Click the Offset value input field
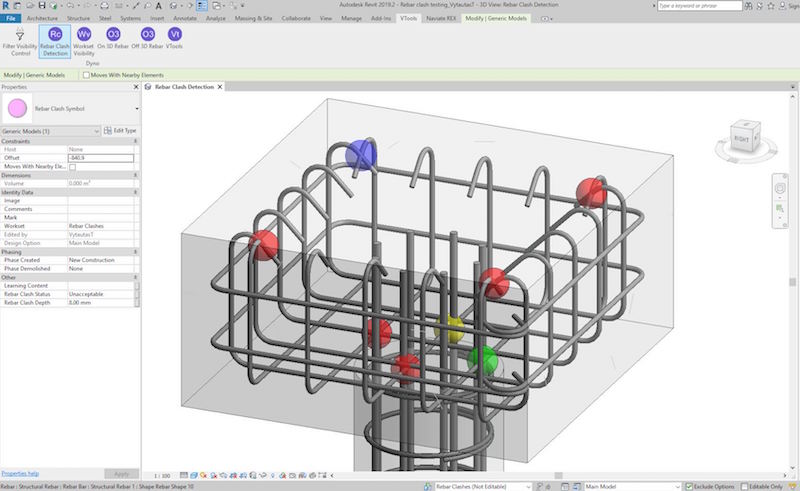800x491 pixels. click(100, 158)
